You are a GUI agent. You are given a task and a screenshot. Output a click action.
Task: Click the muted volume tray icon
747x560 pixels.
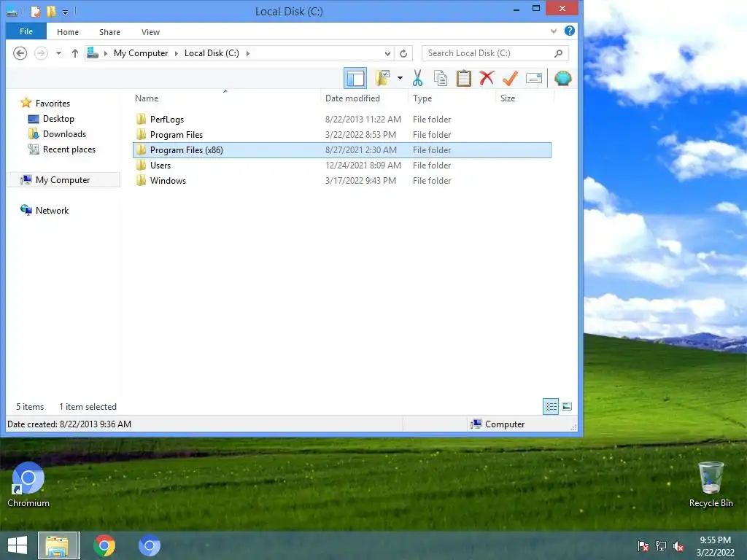coord(678,545)
